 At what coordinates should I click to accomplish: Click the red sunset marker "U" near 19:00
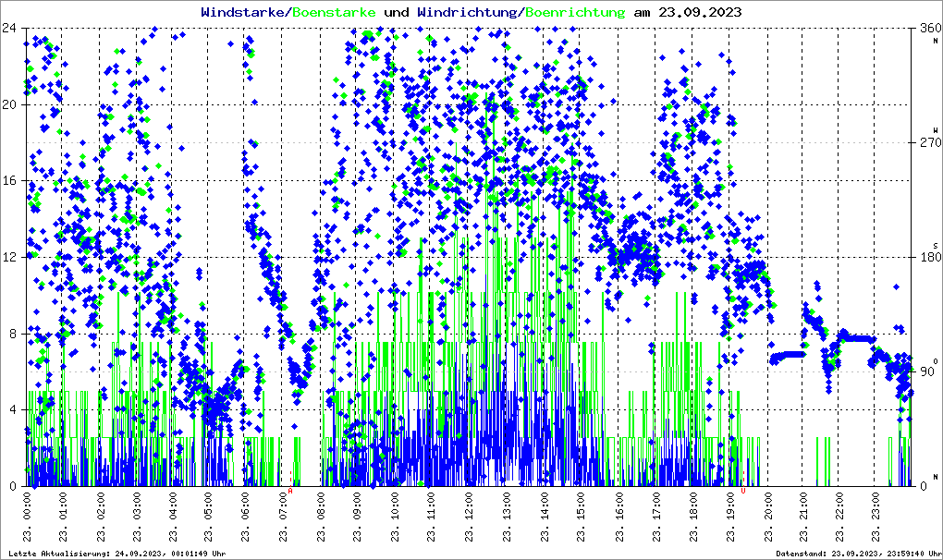(x=743, y=492)
